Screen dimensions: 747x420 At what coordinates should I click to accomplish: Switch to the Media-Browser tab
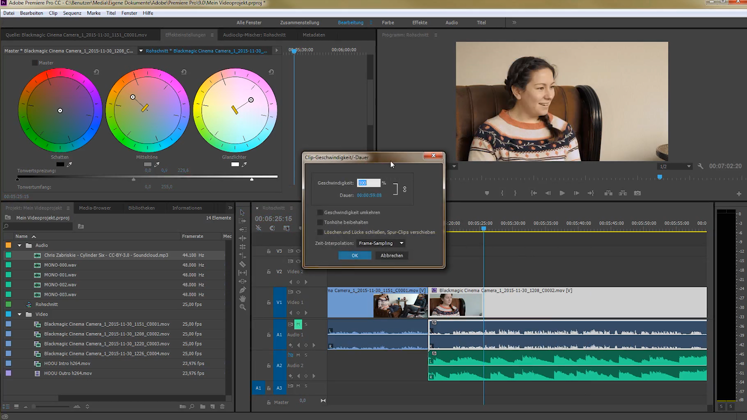95,208
